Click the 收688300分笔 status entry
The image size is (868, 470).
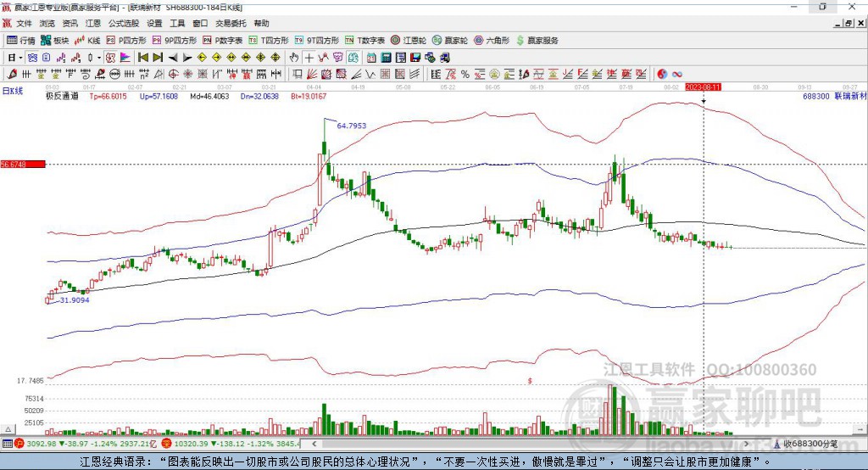806,444
